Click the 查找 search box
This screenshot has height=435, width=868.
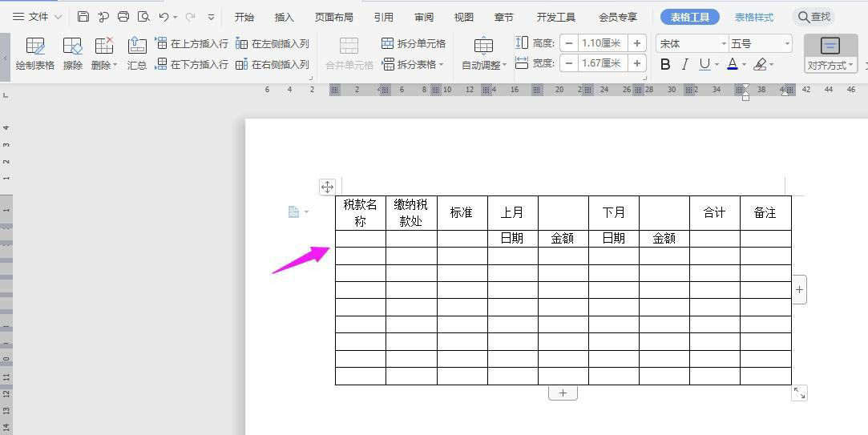(x=813, y=17)
